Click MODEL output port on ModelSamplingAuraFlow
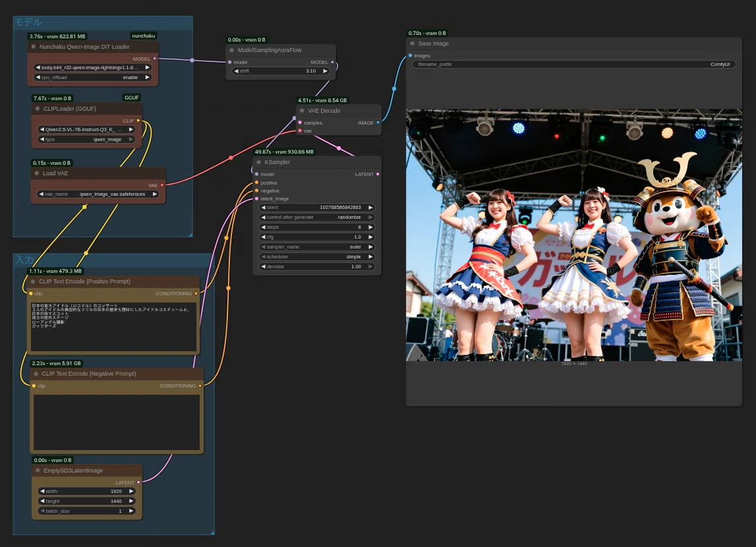The image size is (756, 547). (332, 62)
